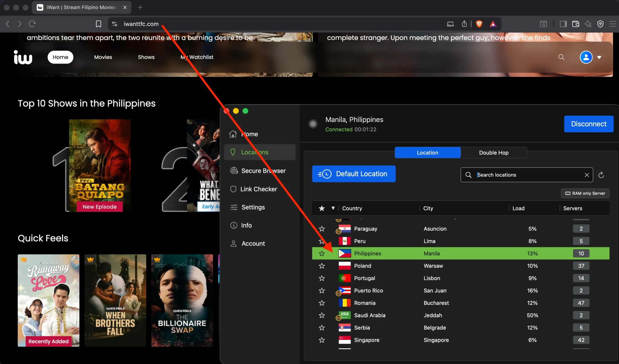The image size is (619, 364).
Task: Expand the profile dropdown on iWant
Action: click(599, 57)
